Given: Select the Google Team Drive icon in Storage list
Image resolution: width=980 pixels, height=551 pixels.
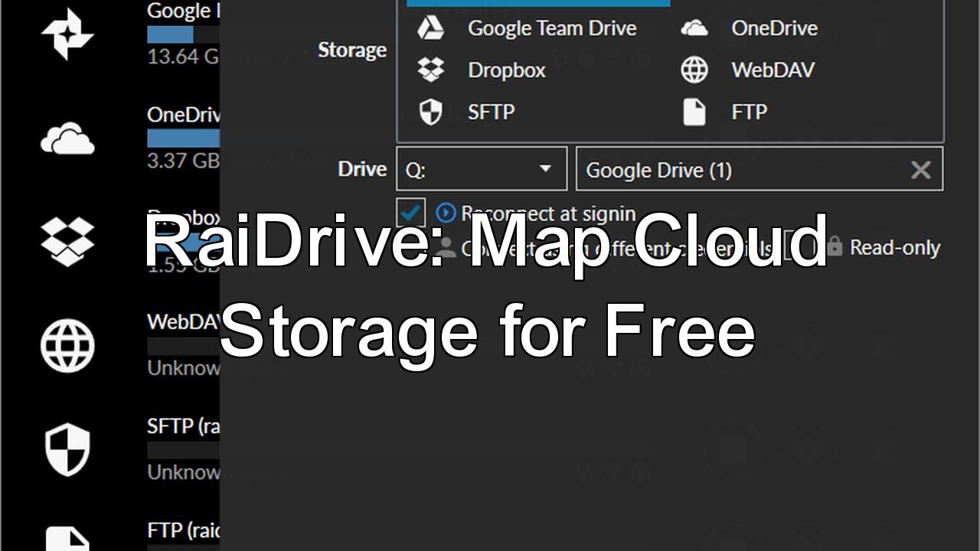Looking at the screenshot, I should pyautogui.click(x=430, y=28).
